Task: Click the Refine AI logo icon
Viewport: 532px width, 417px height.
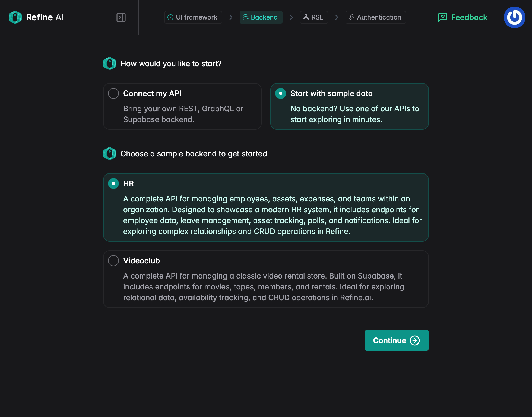Action: (15, 17)
